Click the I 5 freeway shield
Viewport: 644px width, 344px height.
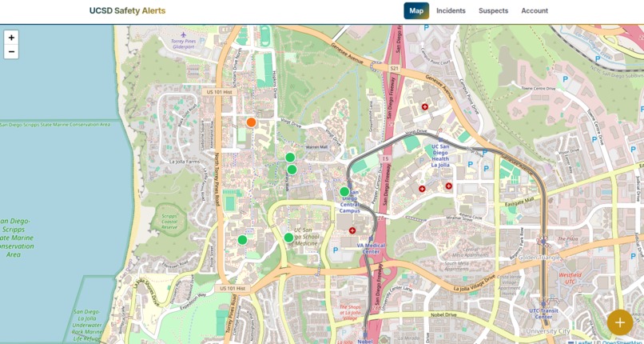385,158
